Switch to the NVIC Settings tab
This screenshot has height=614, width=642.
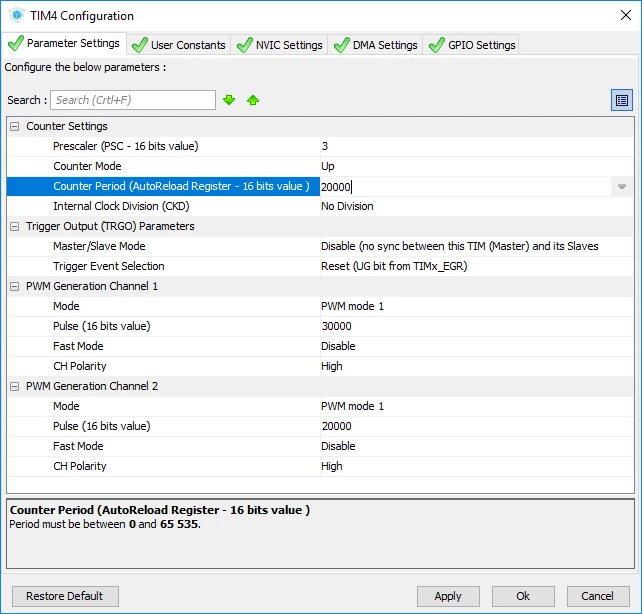pos(280,45)
